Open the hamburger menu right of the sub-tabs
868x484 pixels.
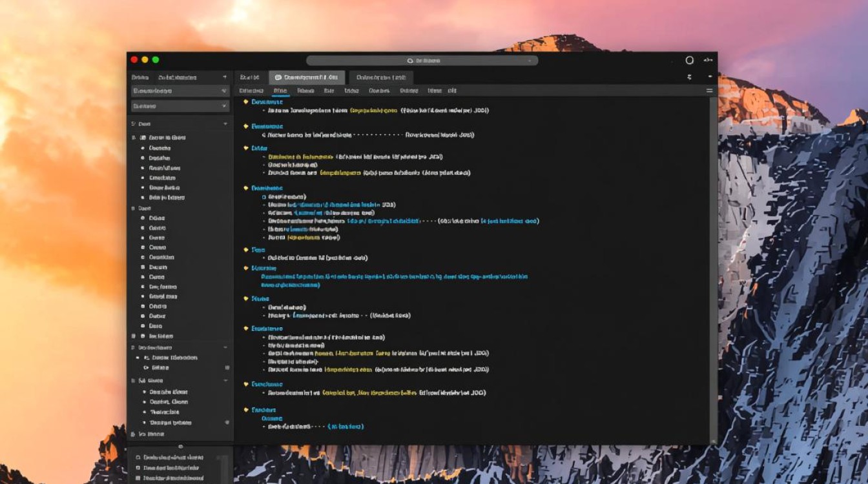click(x=709, y=91)
